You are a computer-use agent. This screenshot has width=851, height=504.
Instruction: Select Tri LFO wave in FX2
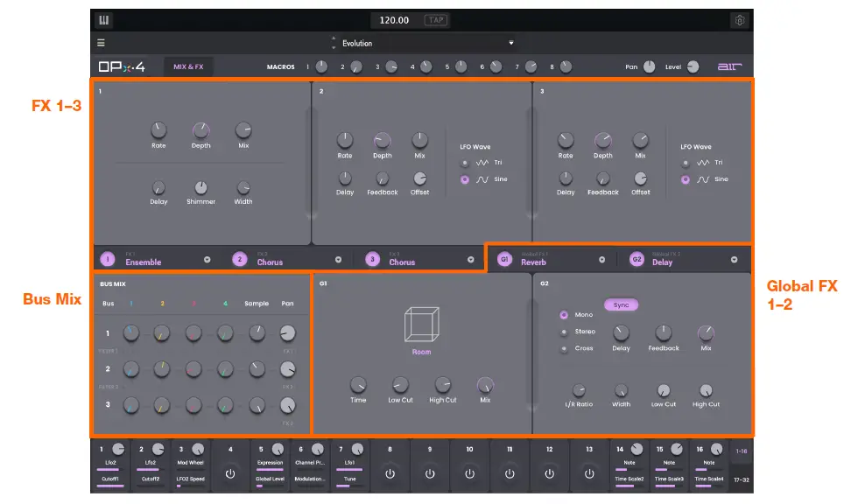pos(465,161)
